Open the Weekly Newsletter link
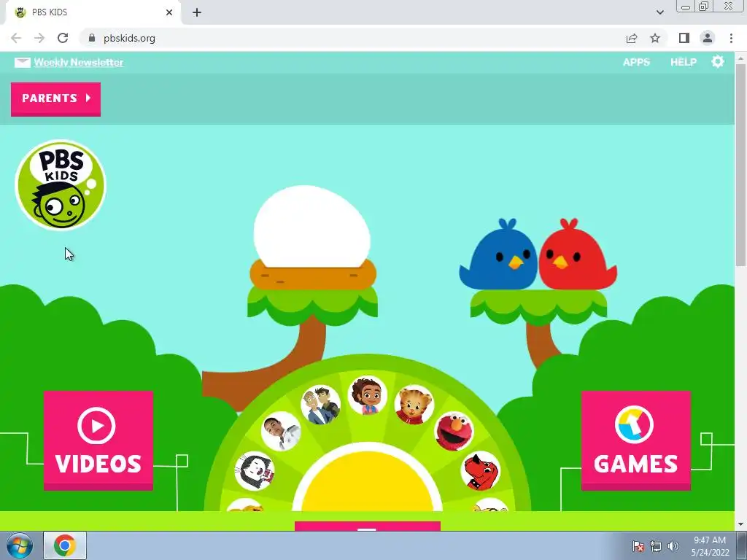Image resolution: width=747 pixels, height=560 pixels. pyautogui.click(x=79, y=63)
